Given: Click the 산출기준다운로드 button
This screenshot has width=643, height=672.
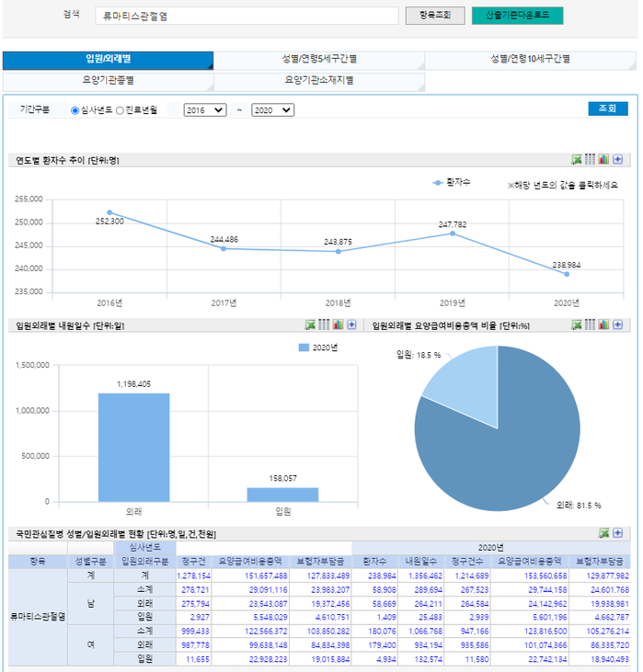Looking at the screenshot, I should [x=517, y=16].
